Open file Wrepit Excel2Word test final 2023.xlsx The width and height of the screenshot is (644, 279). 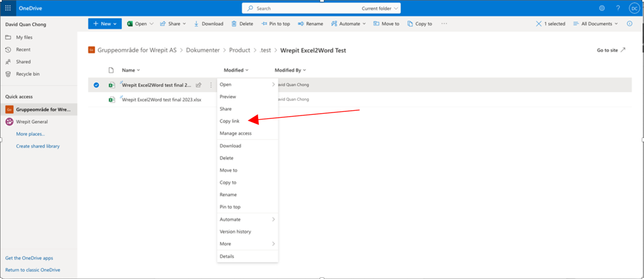pos(162,100)
